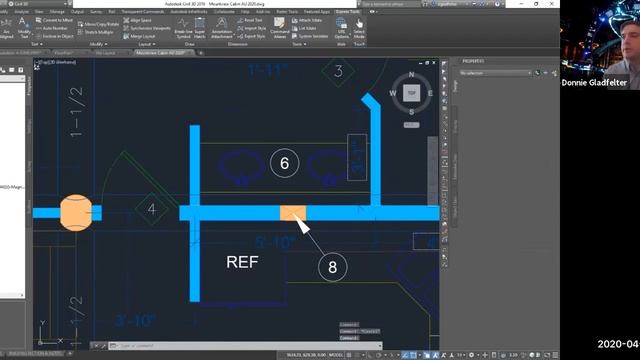Expand the Tools panel dropdown
This screenshot has width=640, height=360.
[x=299, y=44]
